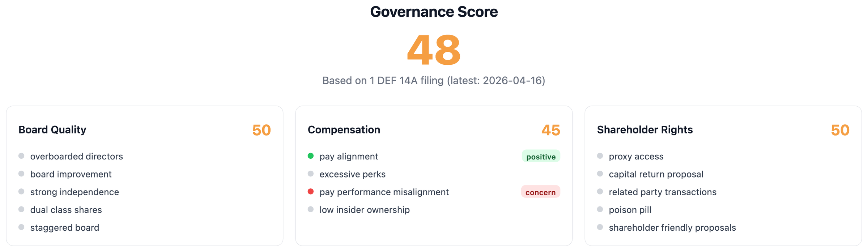Viewport: 868px width, 252px height.
Task: Click the related party transactions row
Action: pos(723,192)
